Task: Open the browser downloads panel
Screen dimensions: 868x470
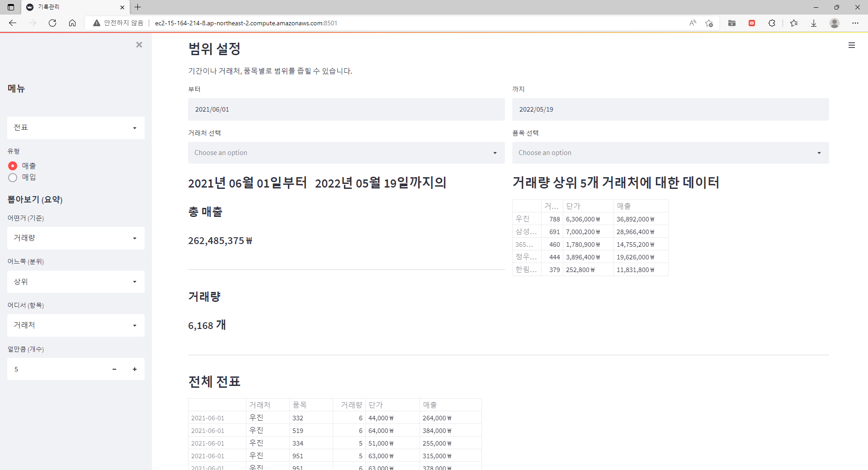Action: coord(814,23)
